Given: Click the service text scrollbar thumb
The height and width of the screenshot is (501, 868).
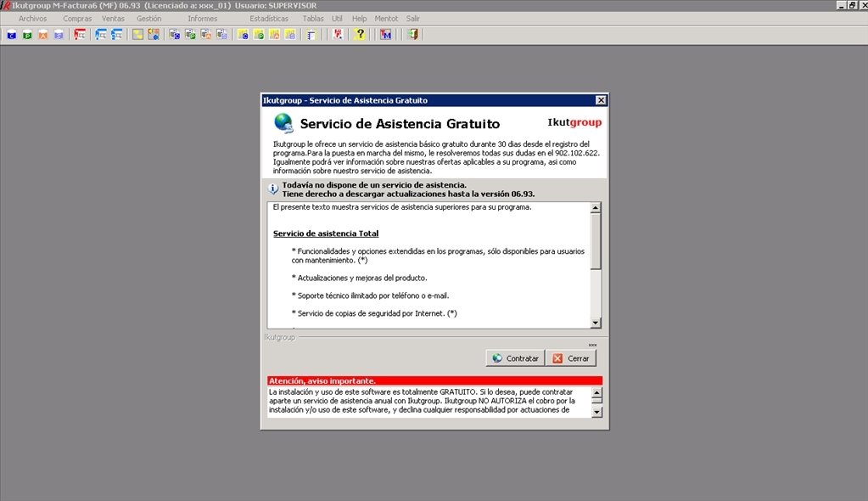Looking at the screenshot, I should [x=596, y=242].
